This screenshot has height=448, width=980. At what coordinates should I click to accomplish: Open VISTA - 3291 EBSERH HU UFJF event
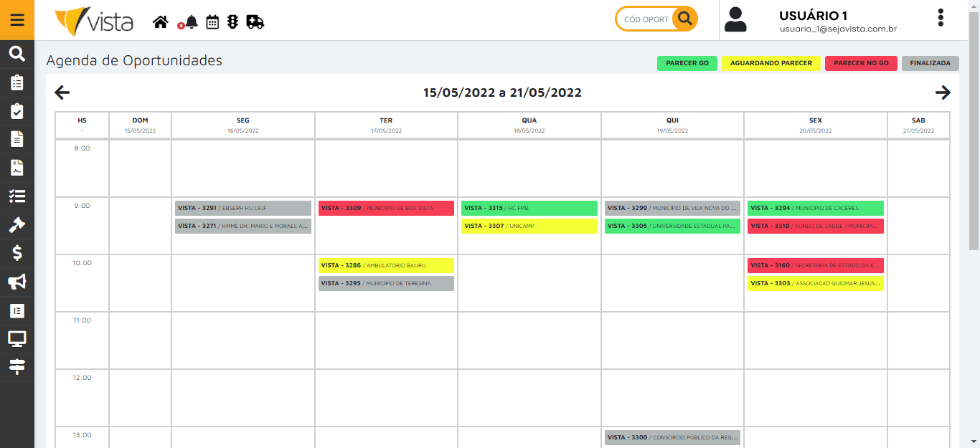pos(243,208)
